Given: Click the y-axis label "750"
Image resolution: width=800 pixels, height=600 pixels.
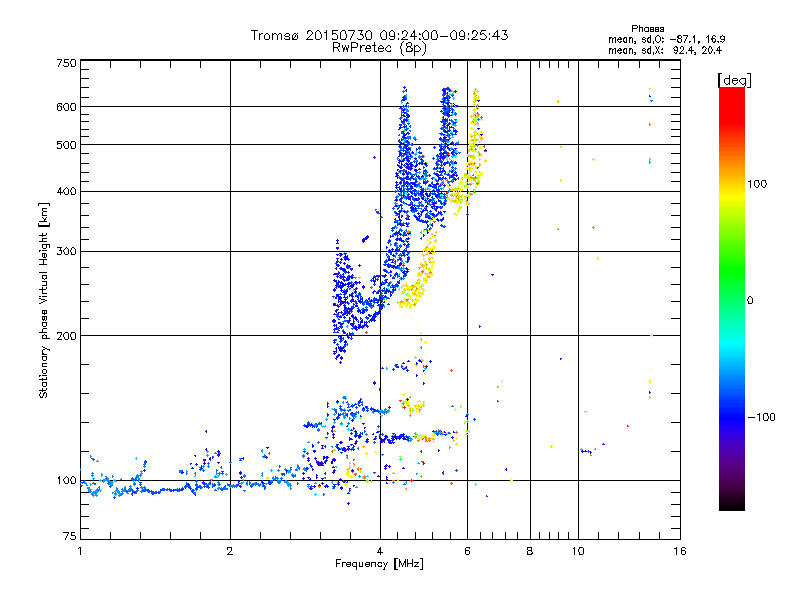Looking at the screenshot, I should pyautogui.click(x=67, y=63).
